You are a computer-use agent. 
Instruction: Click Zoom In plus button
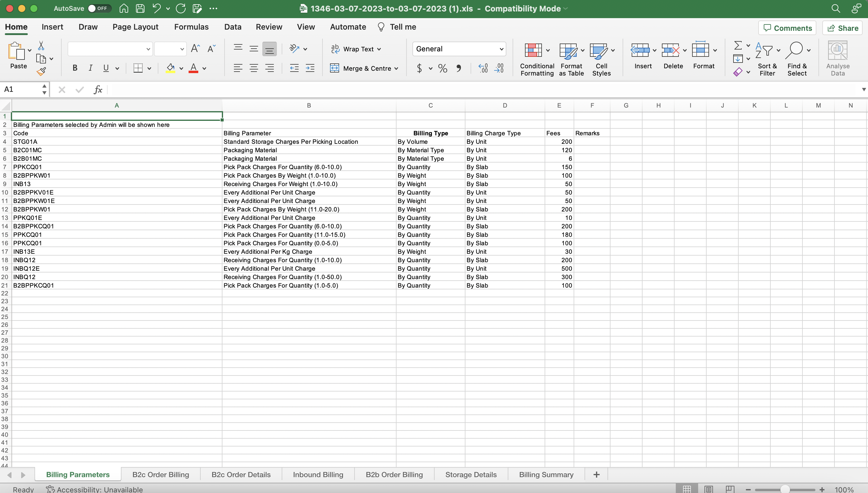[x=822, y=490]
